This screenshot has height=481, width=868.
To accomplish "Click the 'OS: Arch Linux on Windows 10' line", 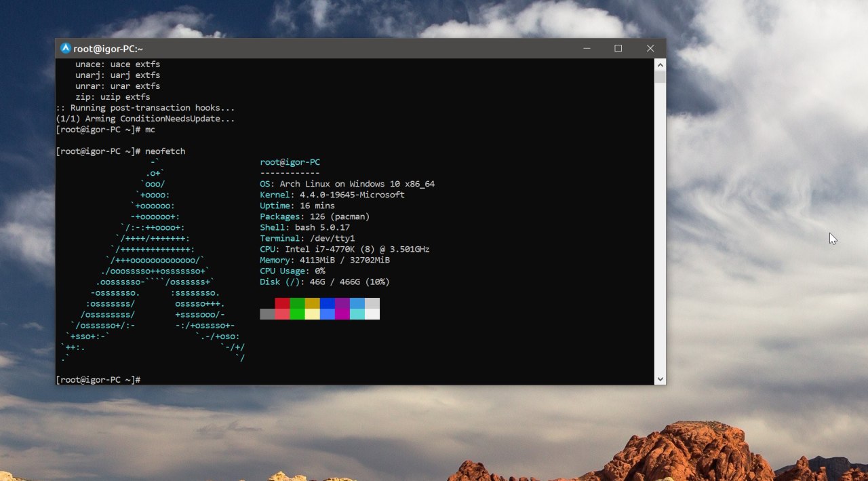I will [347, 184].
